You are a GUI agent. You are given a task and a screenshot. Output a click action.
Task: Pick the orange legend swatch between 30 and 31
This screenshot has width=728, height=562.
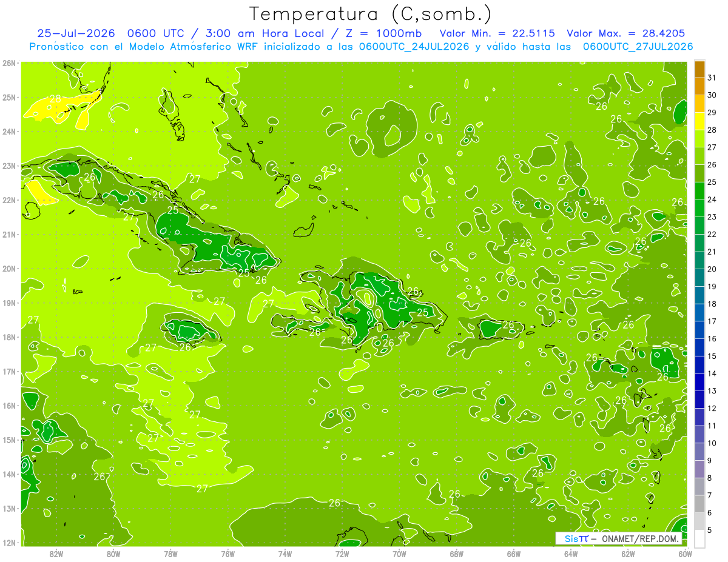pos(700,86)
